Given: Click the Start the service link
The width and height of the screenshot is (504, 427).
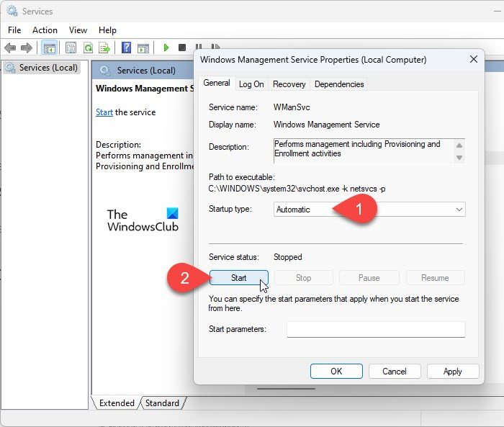Looking at the screenshot, I should pyautogui.click(x=104, y=112).
